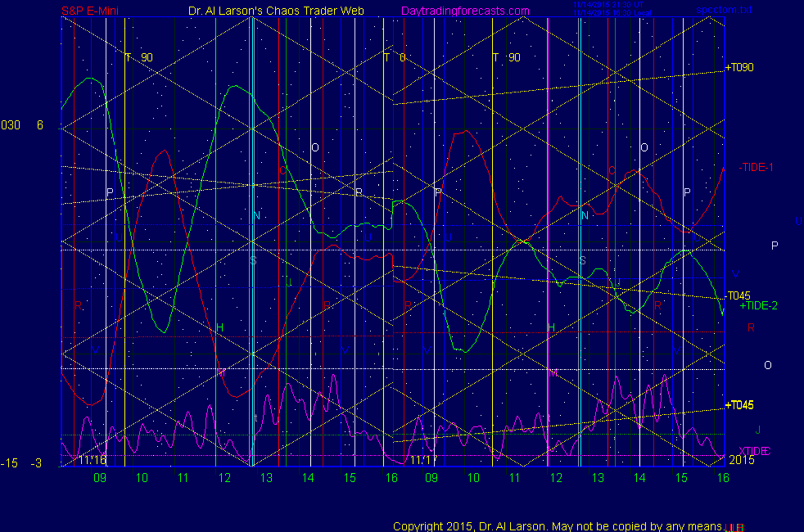The image size is (804, 532).
Task: Click the red -TIDE-1 curve label
Action: coord(756,167)
